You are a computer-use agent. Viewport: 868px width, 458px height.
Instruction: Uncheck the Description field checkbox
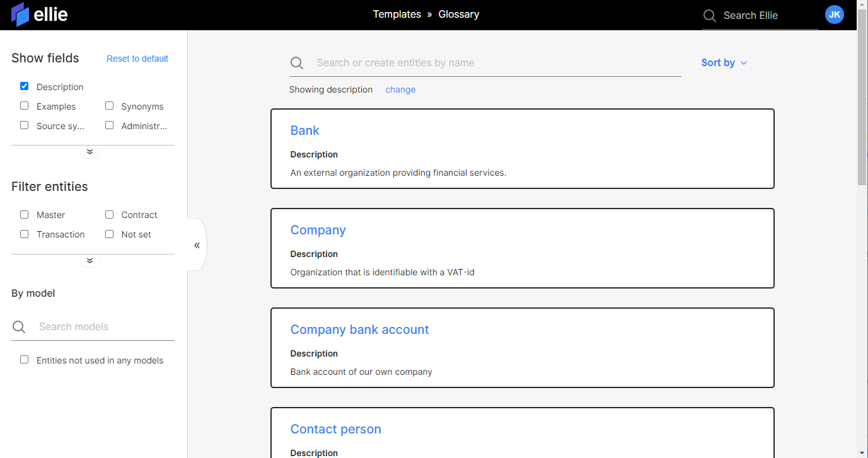tap(25, 86)
